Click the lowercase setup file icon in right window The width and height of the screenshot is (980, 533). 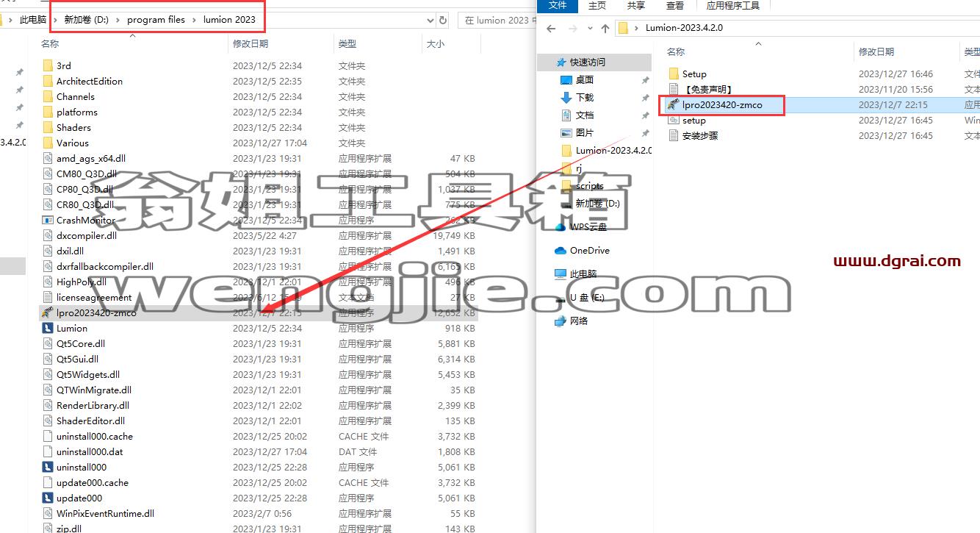[x=674, y=120]
